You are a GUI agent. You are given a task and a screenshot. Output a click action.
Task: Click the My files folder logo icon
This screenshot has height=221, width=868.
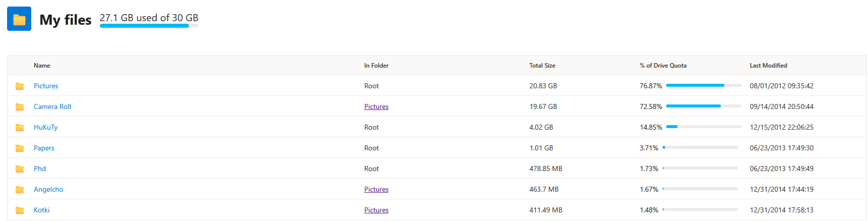pyautogui.click(x=19, y=19)
